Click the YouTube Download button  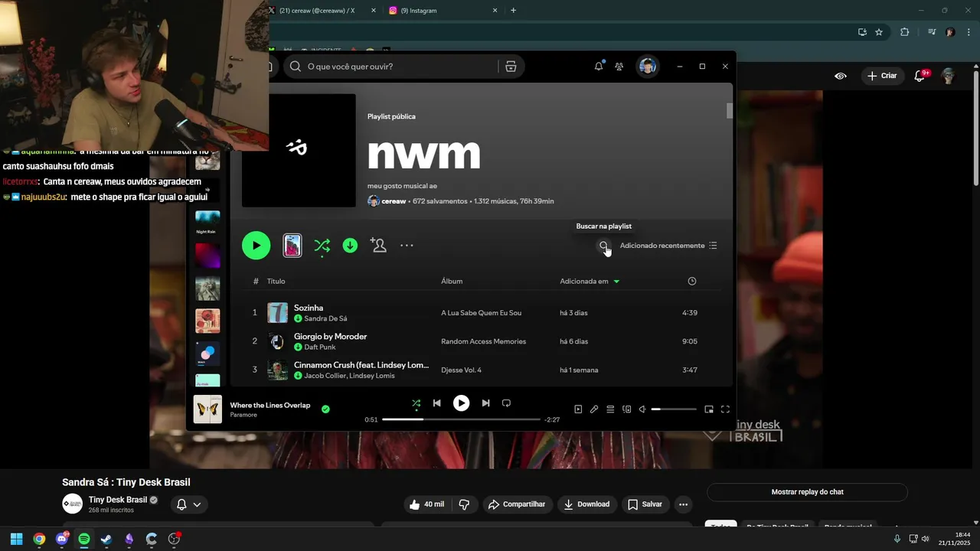coord(587,504)
